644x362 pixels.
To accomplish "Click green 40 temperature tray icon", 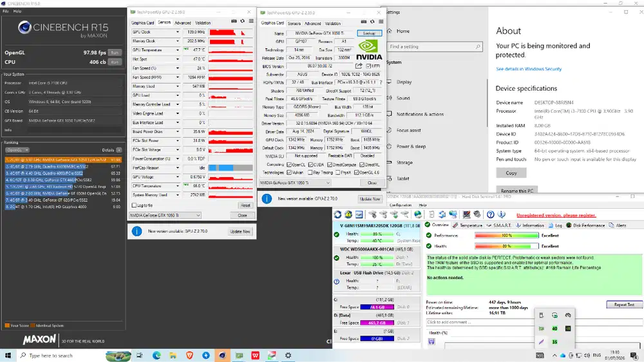I will click(x=554, y=329).
